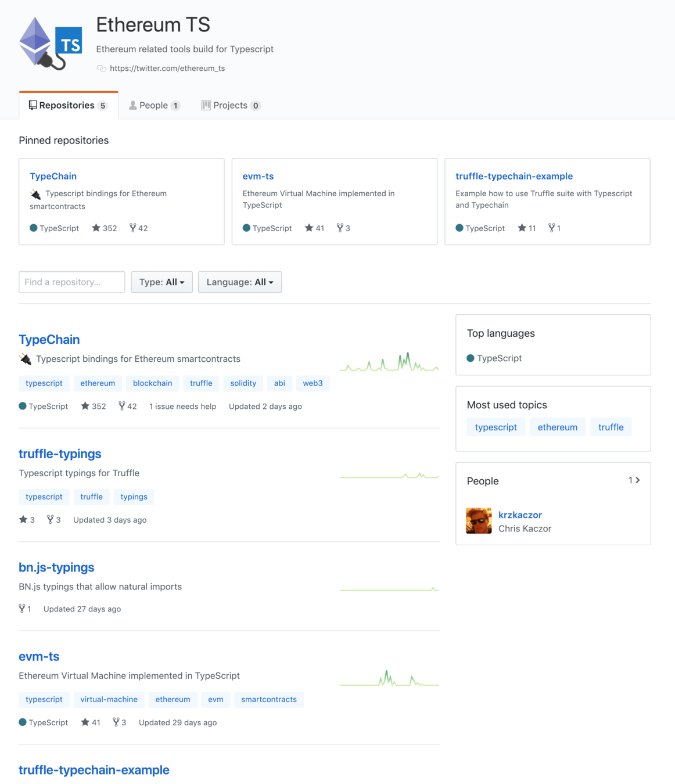The image size is (675, 784).
Task: Click the TypeScript language dot in pinned evm-ts card
Action: pyautogui.click(x=246, y=228)
